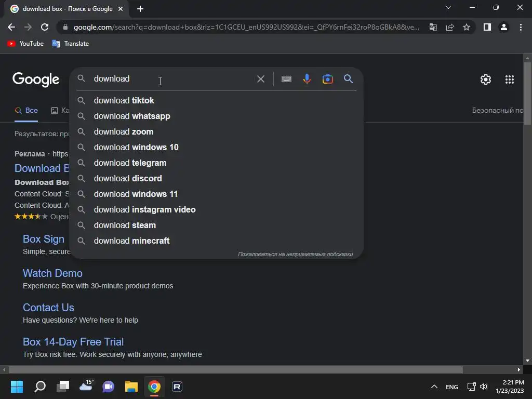The height and width of the screenshot is (399, 532).
Task: Open Windows taskbar search
Action: pyautogui.click(x=40, y=387)
